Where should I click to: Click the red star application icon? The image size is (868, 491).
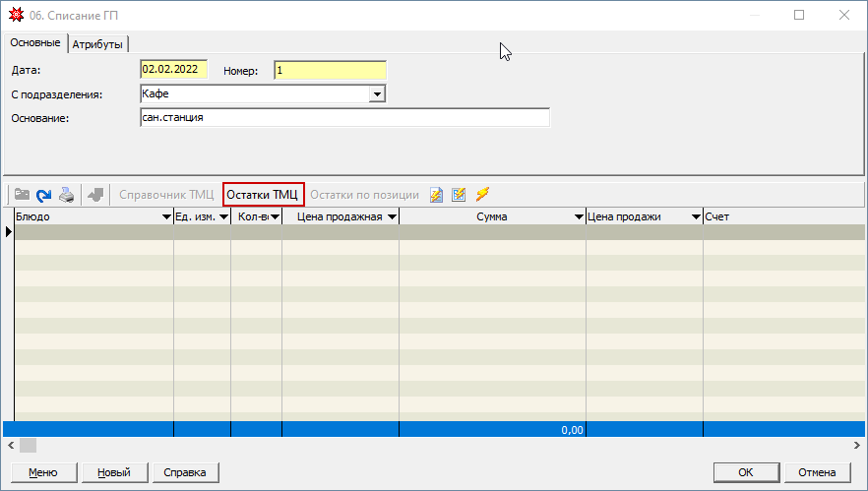(16, 15)
